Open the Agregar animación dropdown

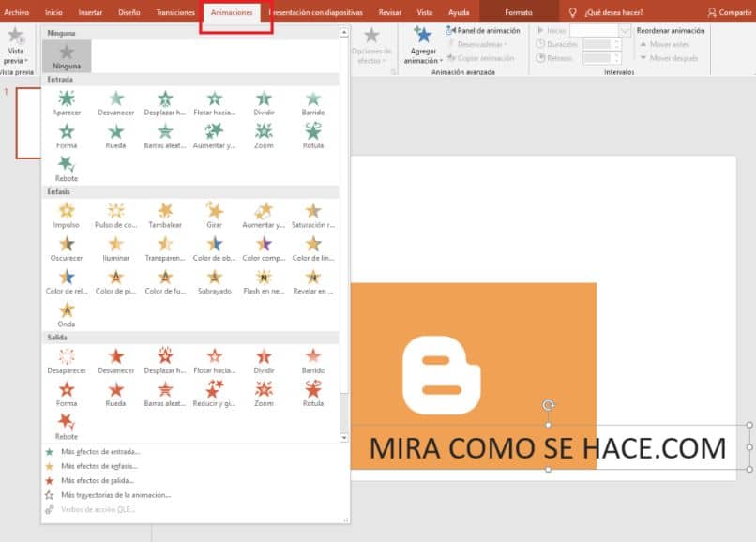pyautogui.click(x=423, y=56)
